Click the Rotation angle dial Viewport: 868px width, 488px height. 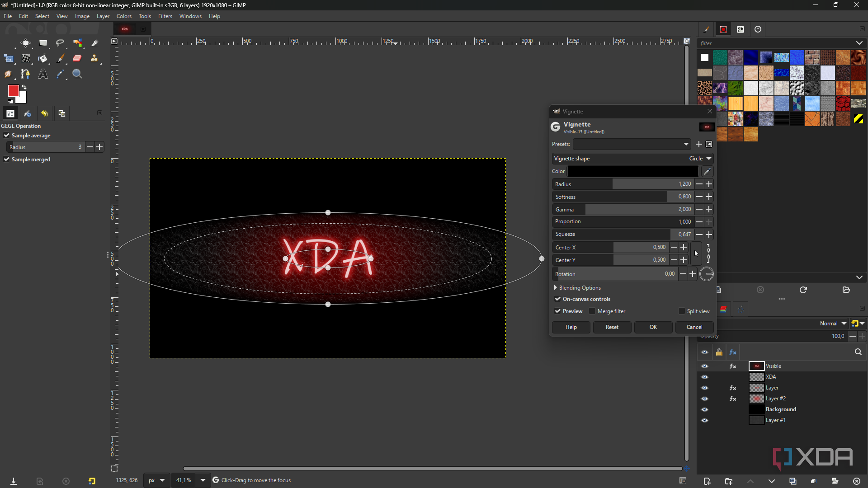pos(707,274)
